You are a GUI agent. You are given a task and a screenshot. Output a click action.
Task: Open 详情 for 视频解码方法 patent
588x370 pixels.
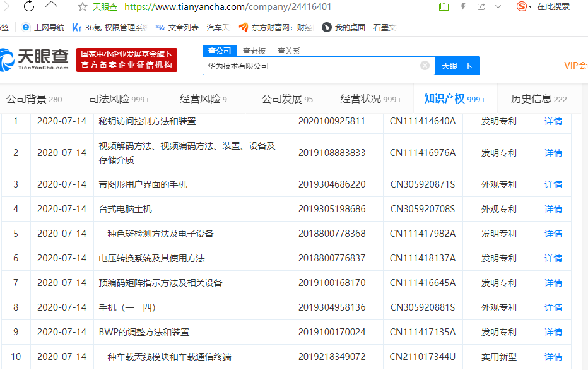tap(553, 153)
